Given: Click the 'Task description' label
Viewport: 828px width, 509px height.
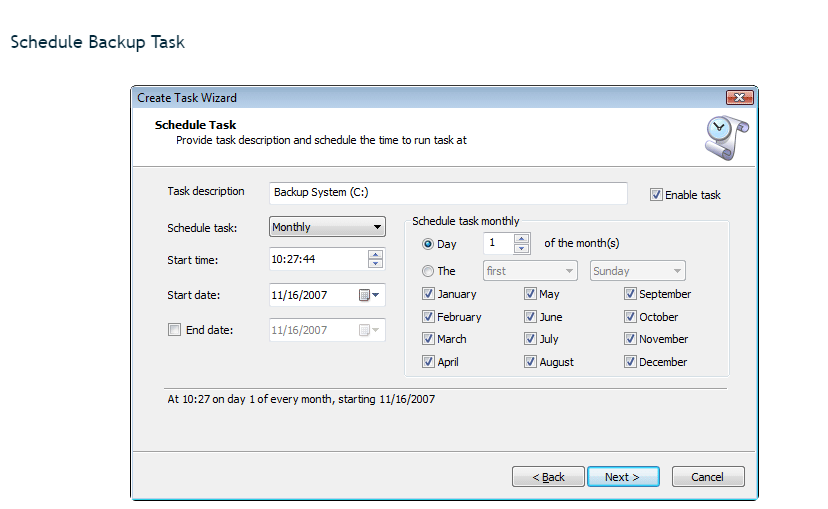Looking at the screenshot, I should [x=205, y=191].
